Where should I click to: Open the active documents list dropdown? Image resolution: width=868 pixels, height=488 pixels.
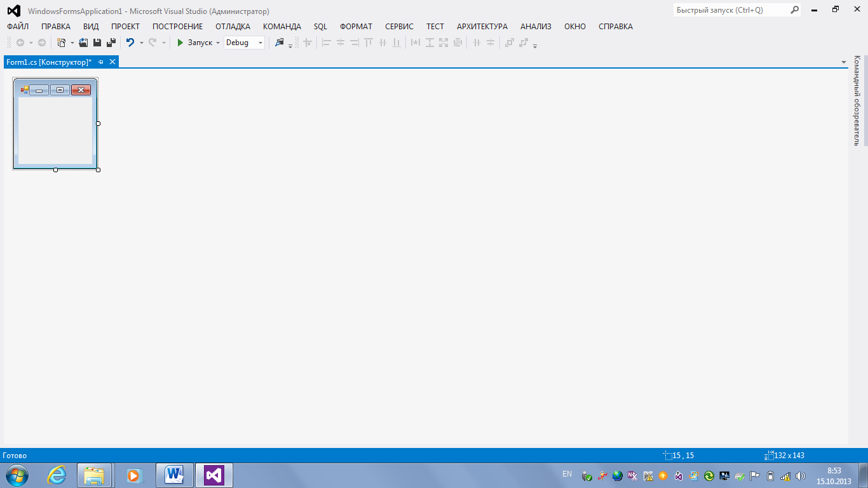coord(844,62)
